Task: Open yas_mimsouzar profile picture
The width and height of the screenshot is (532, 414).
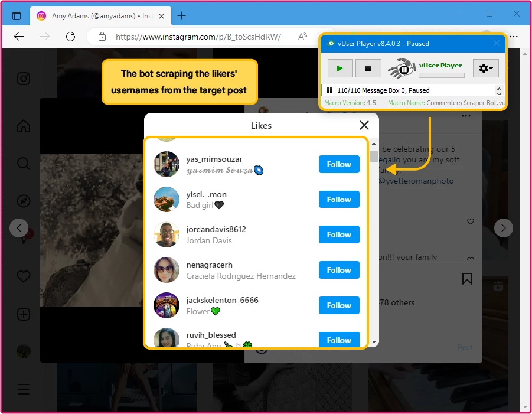Action: coord(167,164)
